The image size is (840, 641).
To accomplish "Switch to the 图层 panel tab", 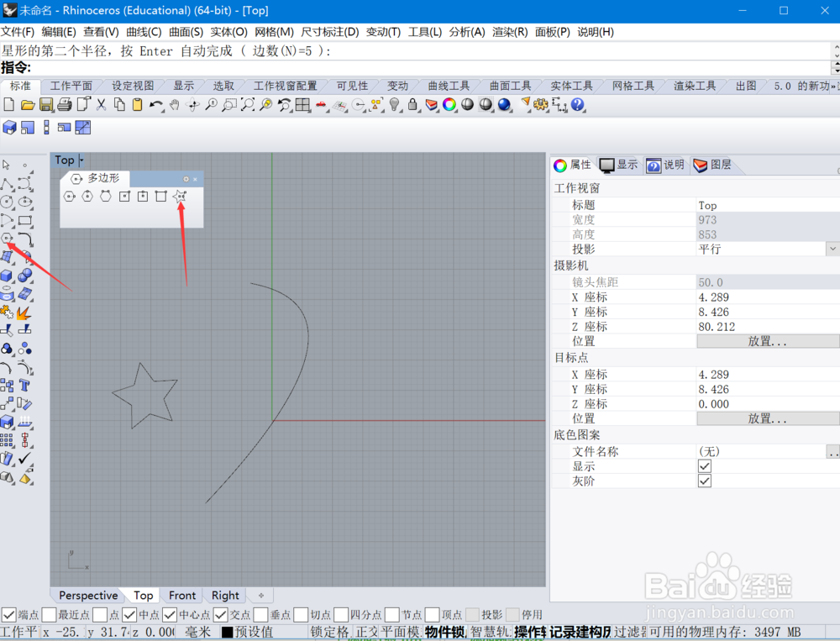I will 712,165.
